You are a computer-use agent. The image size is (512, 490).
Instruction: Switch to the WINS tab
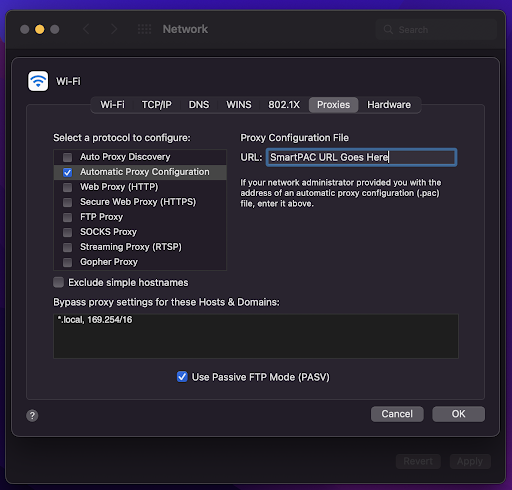click(239, 105)
